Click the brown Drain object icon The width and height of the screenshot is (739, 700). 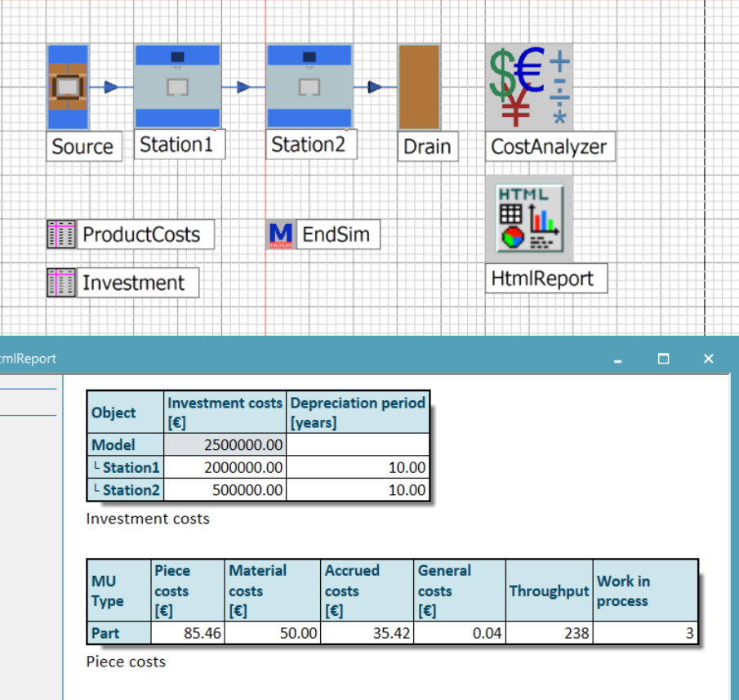[419, 87]
